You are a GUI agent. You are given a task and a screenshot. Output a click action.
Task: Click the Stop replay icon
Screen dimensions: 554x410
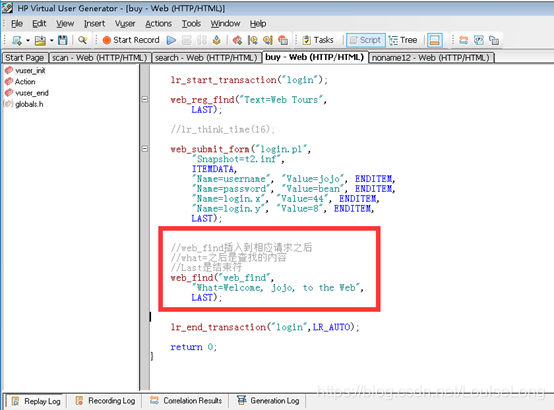pos(187,40)
